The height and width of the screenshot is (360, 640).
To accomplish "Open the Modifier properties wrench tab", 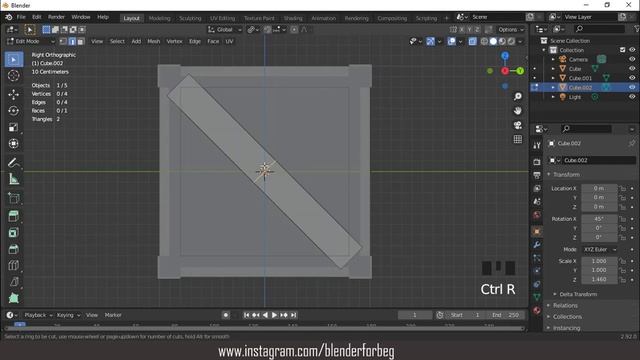I will click(537, 244).
